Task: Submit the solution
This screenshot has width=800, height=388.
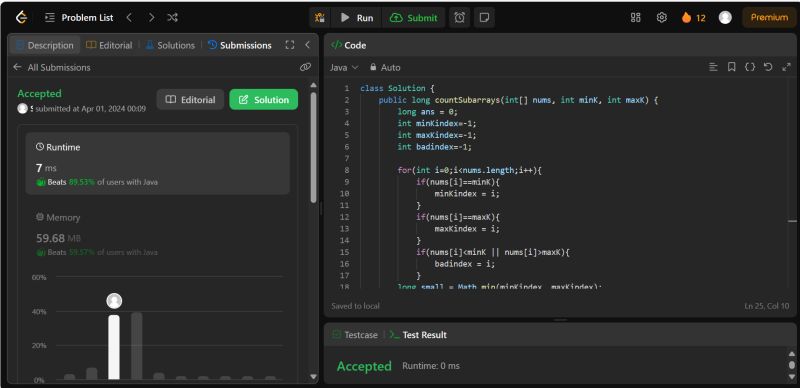Action: pos(414,18)
